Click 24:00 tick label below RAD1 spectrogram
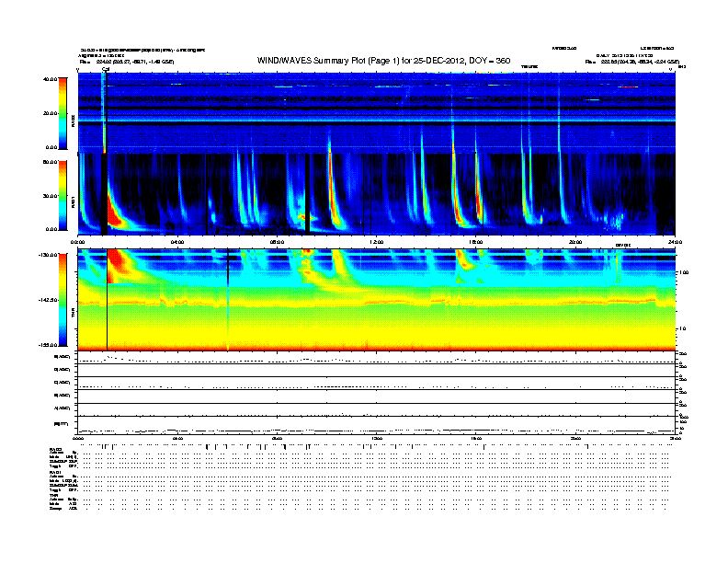The width and height of the screenshot is (728, 563). pyautogui.click(x=675, y=242)
